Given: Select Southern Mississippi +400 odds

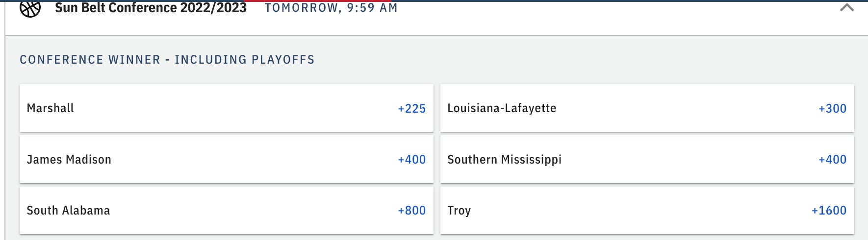Looking at the screenshot, I should click(x=832, y=159).
